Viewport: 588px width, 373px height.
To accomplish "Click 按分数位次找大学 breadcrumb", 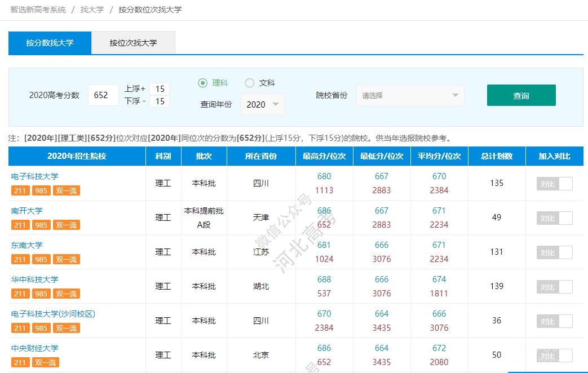I will click(x=150, y=10).
